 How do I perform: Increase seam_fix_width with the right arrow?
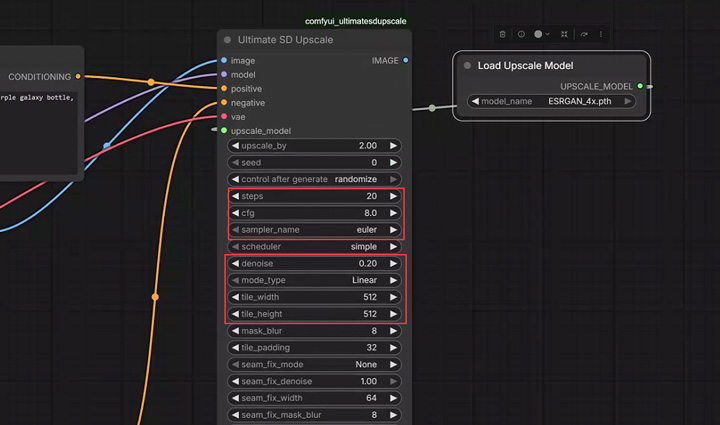pos(394,398)
